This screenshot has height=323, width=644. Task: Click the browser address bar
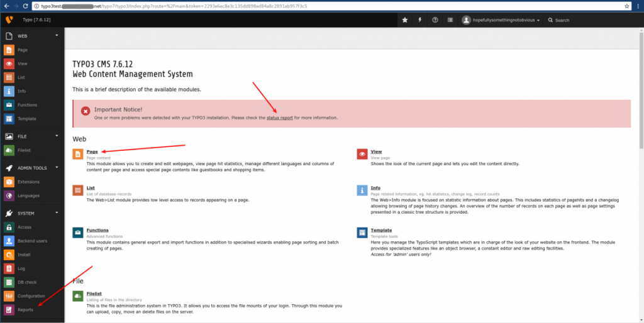333,6
